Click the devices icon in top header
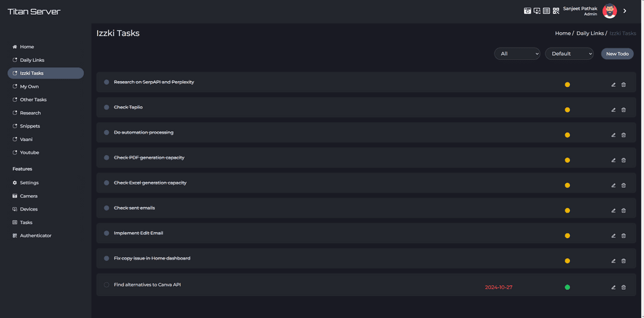The width and height of the screenshot is (644, 318). pyautogui.click(x=537, y=11)
